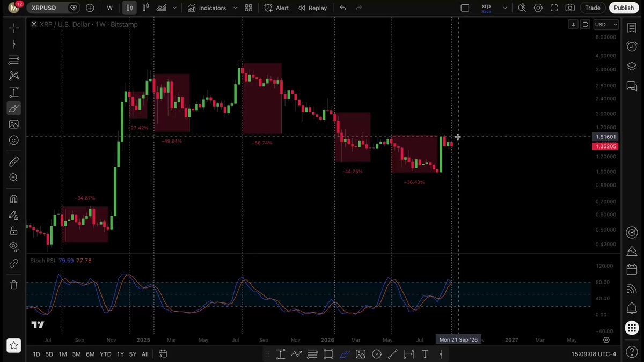Viewport: 644px width, 362px height.
Task: Open the notifications bell panel
Action: [x=632, y=308]
